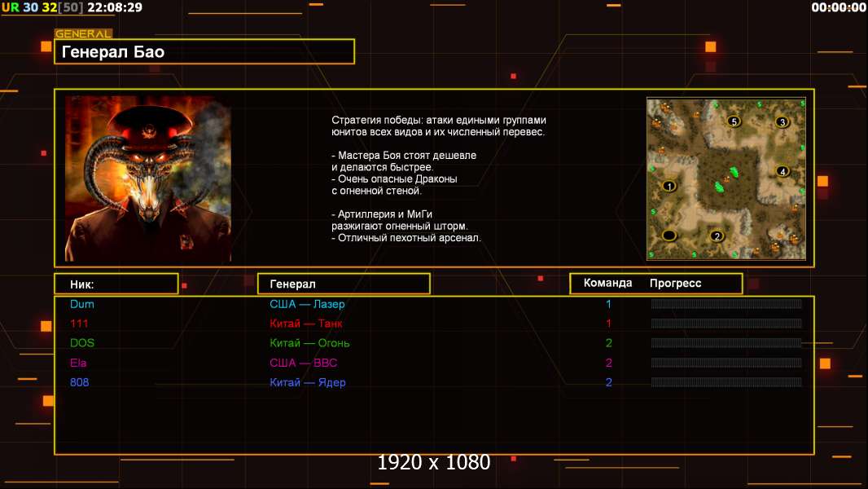Select player nickname '808'
Screen dimensions: 868x489
[79, 382]
